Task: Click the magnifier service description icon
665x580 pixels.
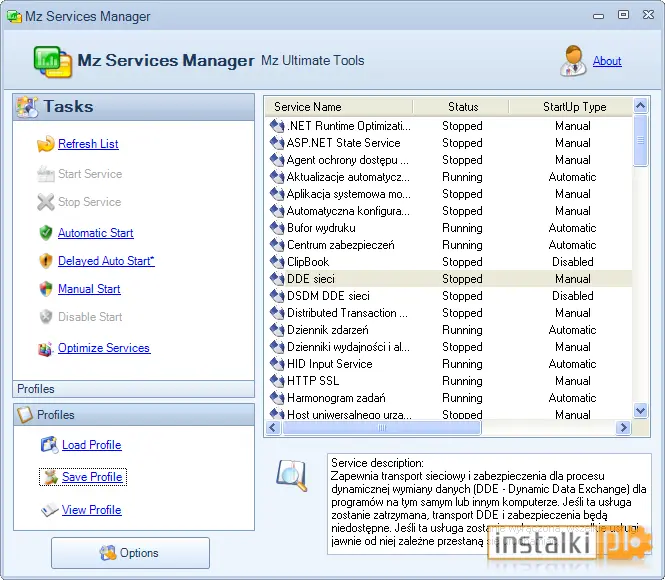Action: [291, 475]
